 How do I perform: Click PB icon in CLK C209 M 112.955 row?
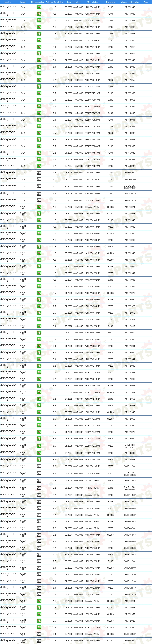(x=39, y=74)
